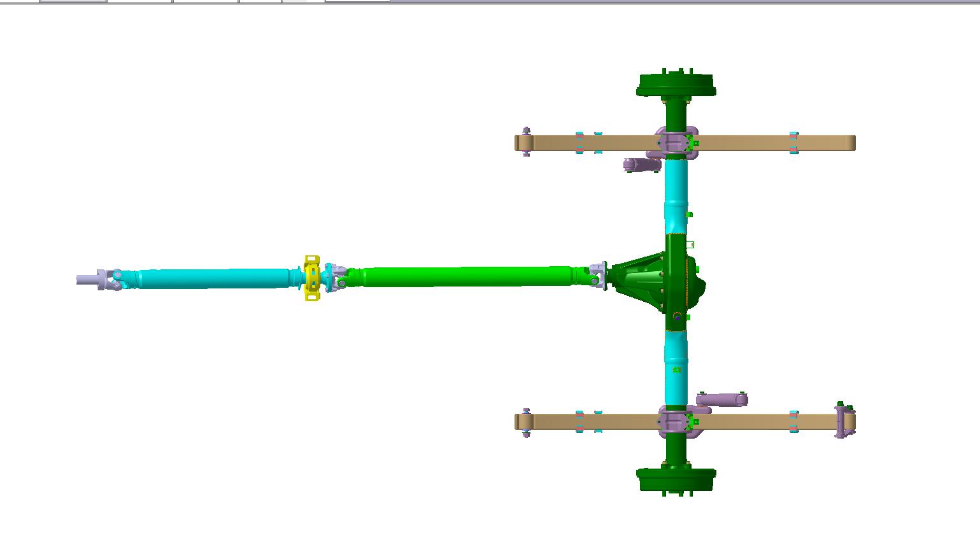980x545 pixels.
Task: Pick the lower green brake drum
Action: click(x=676, y=481)
